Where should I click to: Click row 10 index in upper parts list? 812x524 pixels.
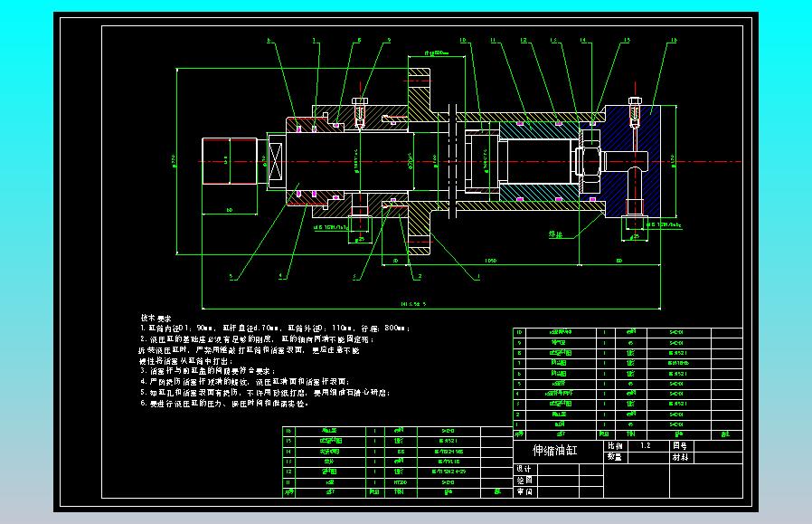(x=519, y=332)
